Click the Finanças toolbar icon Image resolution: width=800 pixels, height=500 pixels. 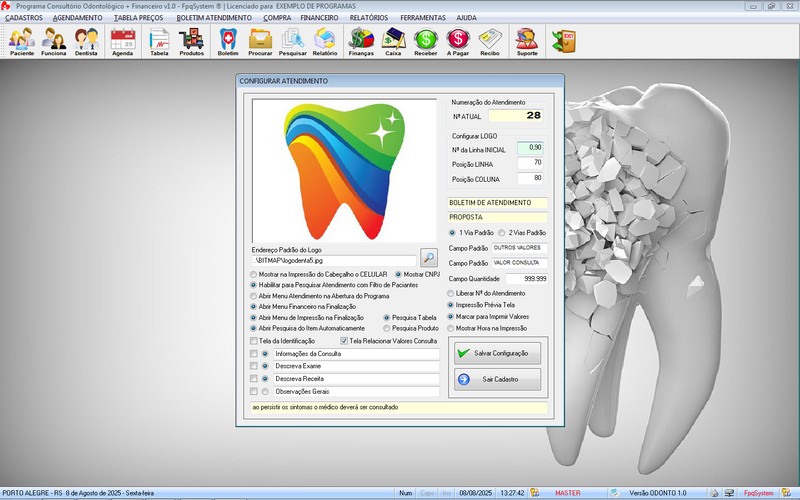tap(361, 41)
